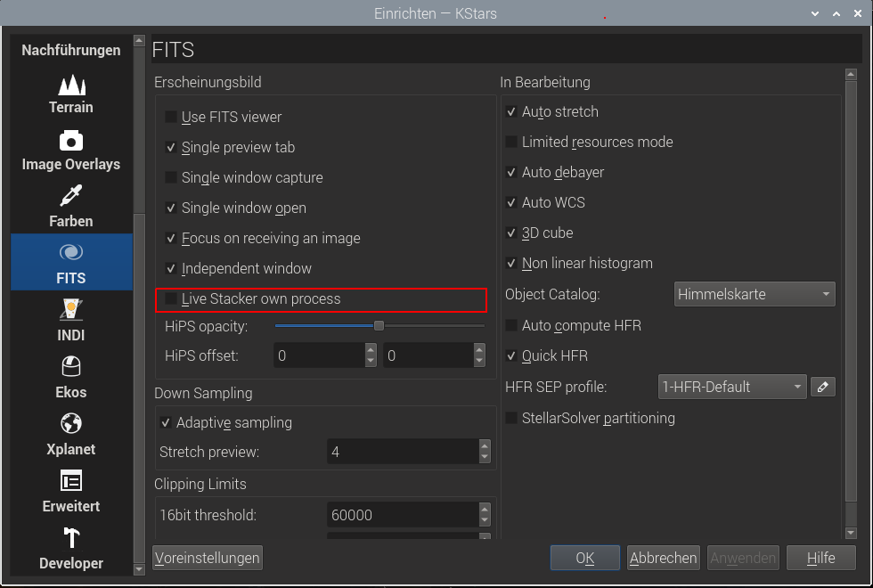Toggle Independent window checkbox
Image resolution: width=873 pixels, height=588 pixels.
click(171, 268)
